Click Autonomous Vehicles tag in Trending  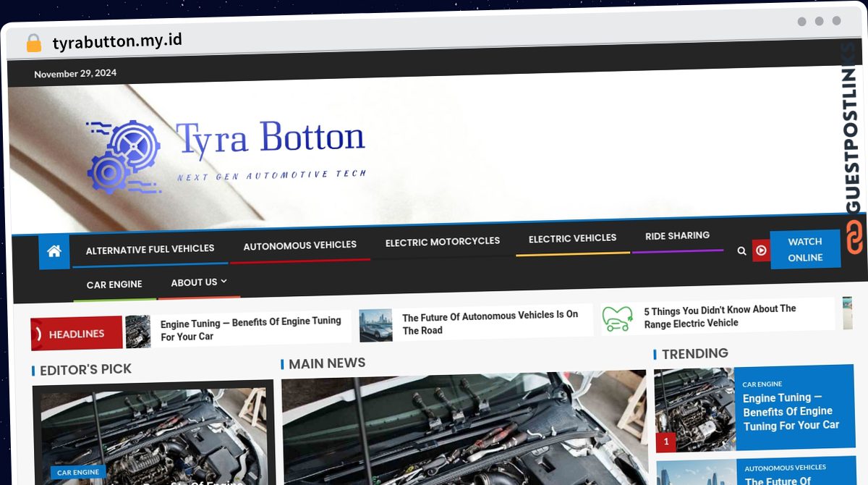click(785, 468)
